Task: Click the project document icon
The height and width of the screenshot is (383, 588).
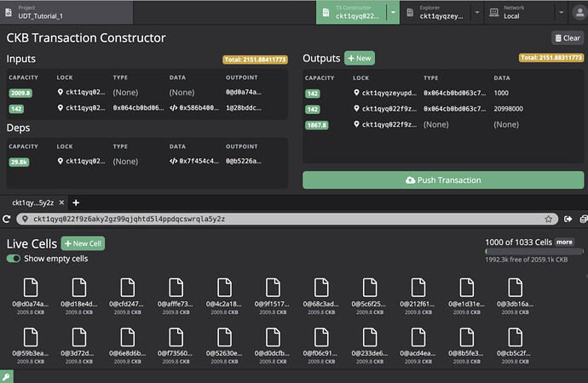Action: [x=9, y=13]
